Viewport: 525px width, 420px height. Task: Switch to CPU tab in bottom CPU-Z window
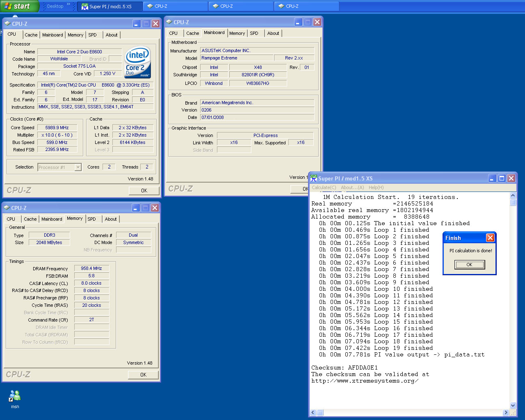[x=11, y=219]
